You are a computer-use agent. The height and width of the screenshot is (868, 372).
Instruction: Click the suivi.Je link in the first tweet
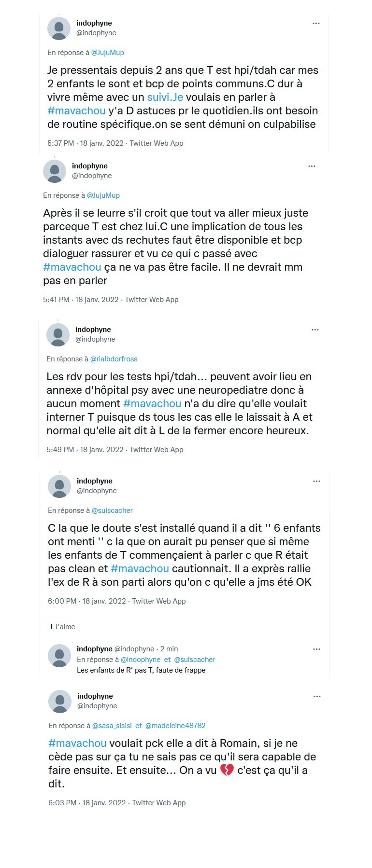(x=165, y=97)
